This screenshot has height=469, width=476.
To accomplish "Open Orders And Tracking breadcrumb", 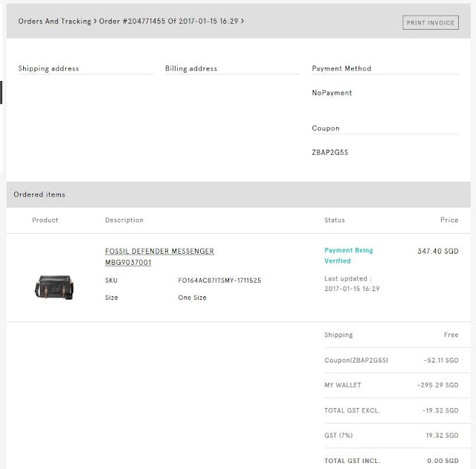I will pos(54,22).
